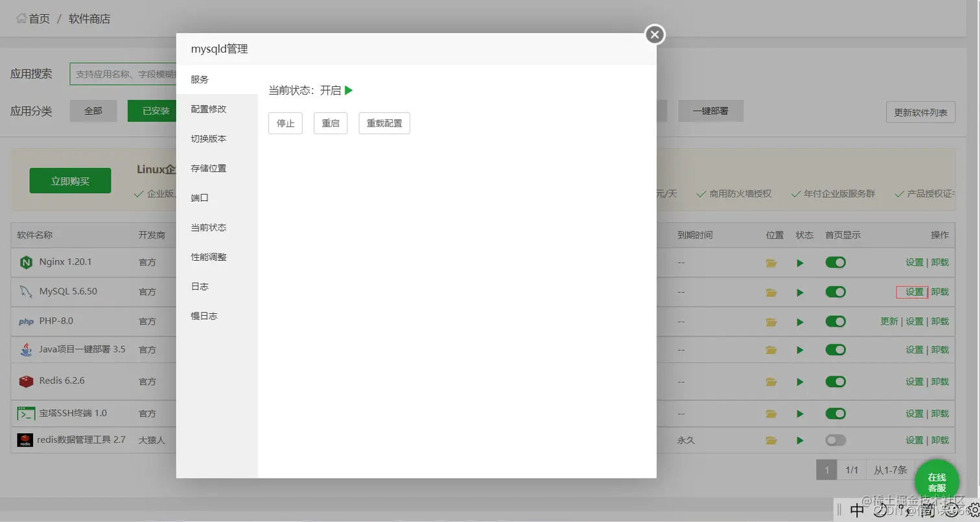Select the 已安装 category filter
980x522 pixels.
point(152,111)
